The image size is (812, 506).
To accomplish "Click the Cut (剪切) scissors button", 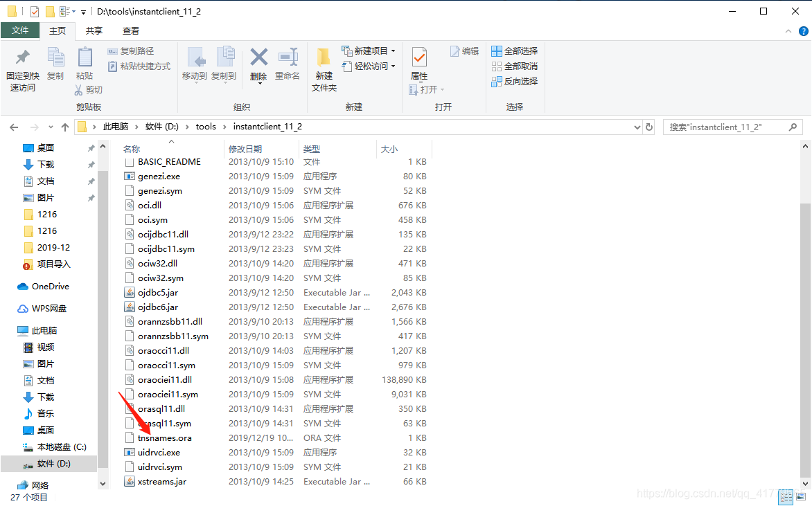I will coord(89,89).
